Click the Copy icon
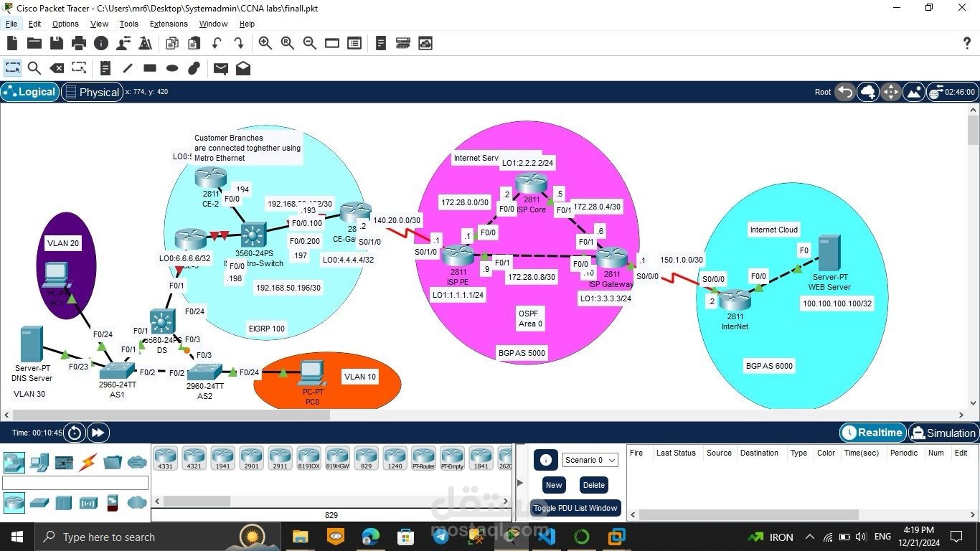 click(x=172, y=43)
